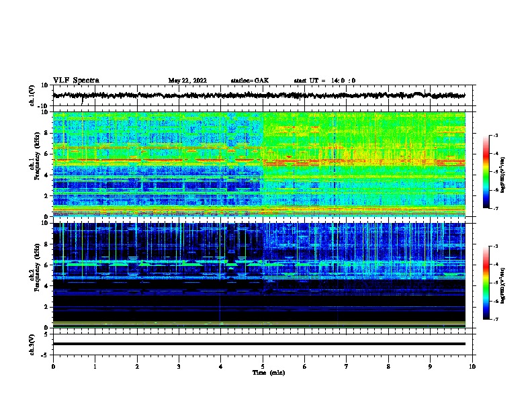
Task: Click the "Time (min)" axis label
Action: click(x=269, y=373)
